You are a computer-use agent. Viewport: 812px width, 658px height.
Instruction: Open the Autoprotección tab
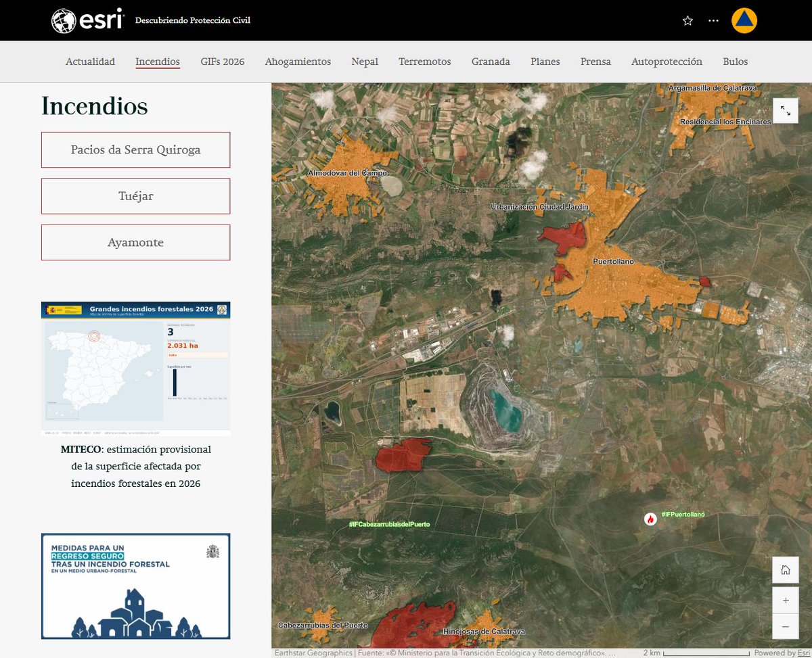[x=667, y=62]
